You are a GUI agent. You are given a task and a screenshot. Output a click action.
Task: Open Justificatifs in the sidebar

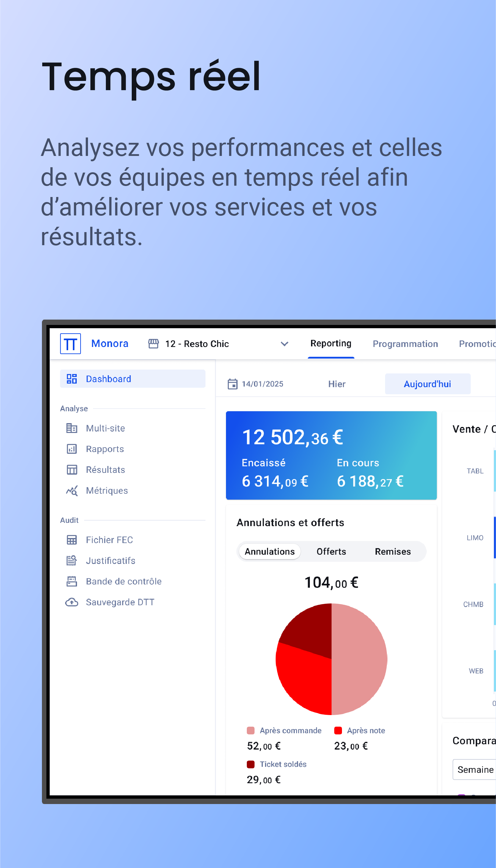point(133,561)
